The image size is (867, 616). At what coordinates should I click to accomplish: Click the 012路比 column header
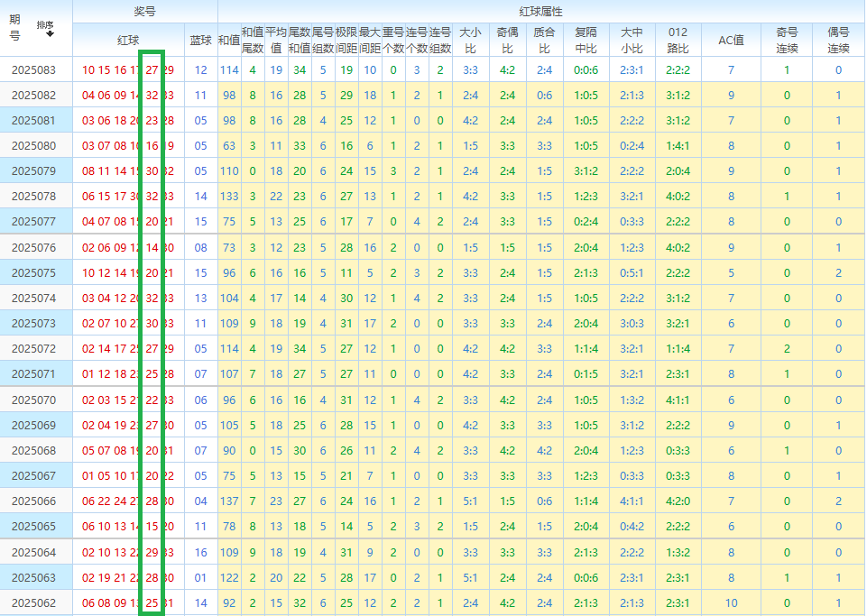678,40
